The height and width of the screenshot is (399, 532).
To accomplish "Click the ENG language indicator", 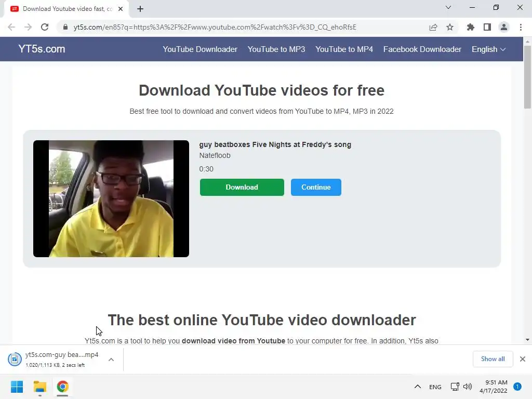I will pos(435,387).
